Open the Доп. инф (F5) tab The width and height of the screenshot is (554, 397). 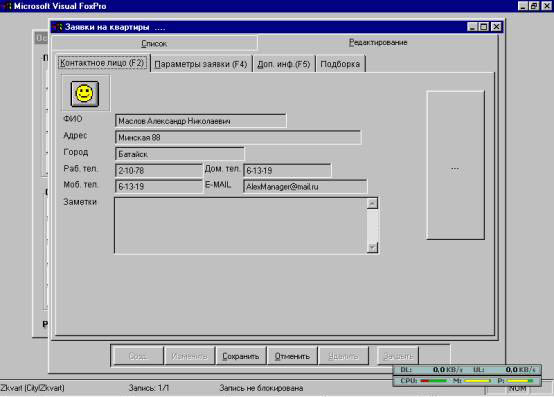pyautogui.click(x=284, y=64)
